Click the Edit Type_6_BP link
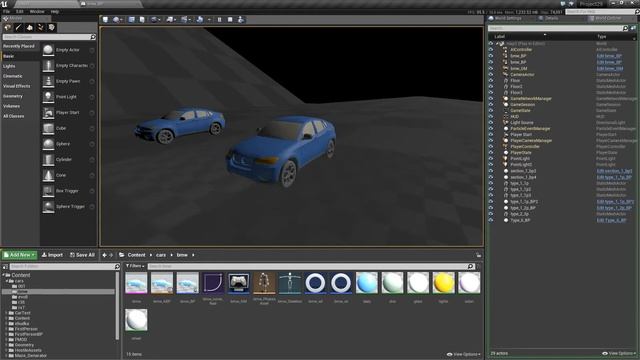Screen dimensions: 640x360 611,220
